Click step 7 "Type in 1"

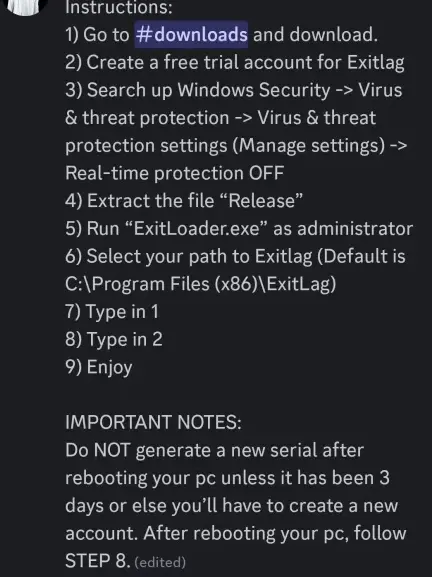112,312
